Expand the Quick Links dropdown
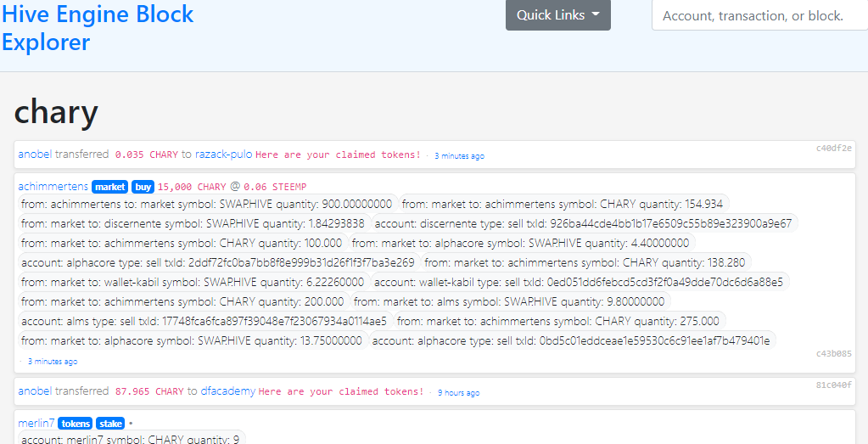Image resolution: width=868 pixels, height=444 pixels. click(558, 15)
